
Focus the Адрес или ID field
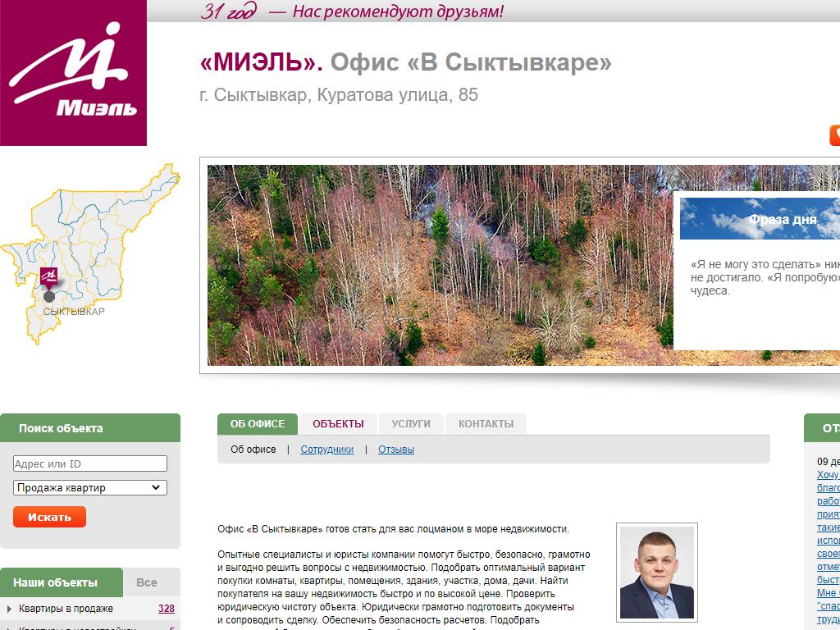click(90, 464)
